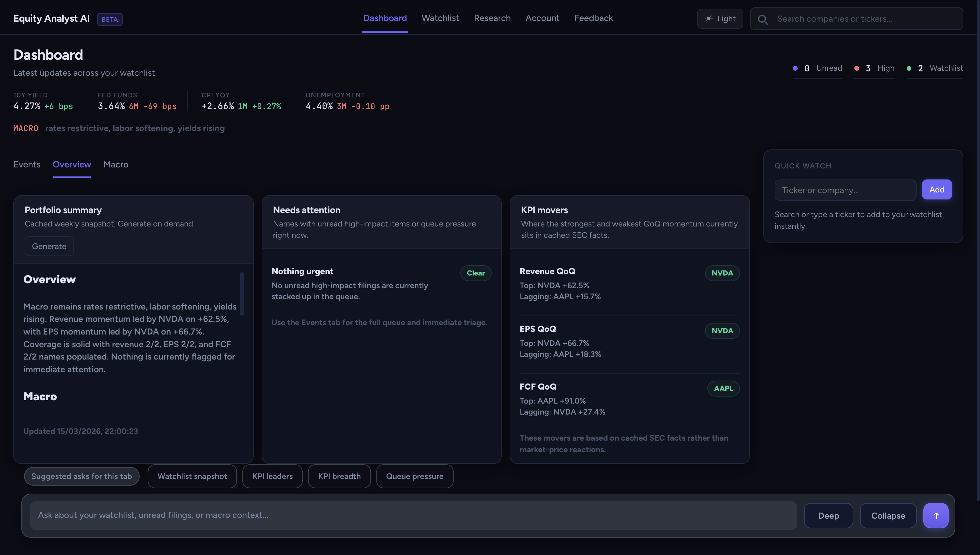
Task: Select the Watchlist snapshot suggestion chip
Action: click(192, 476)
